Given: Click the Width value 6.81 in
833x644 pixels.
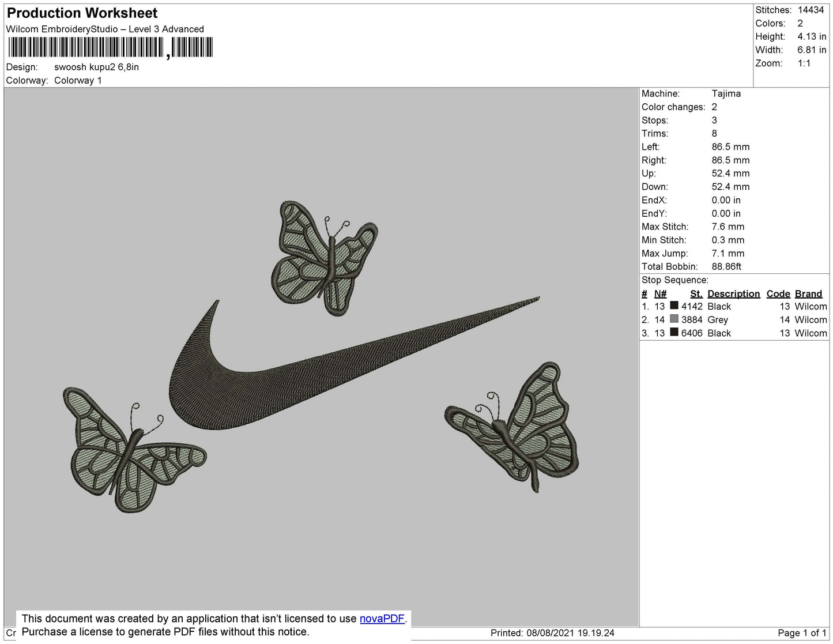Looking at the screenshot, I should (812, 50).
